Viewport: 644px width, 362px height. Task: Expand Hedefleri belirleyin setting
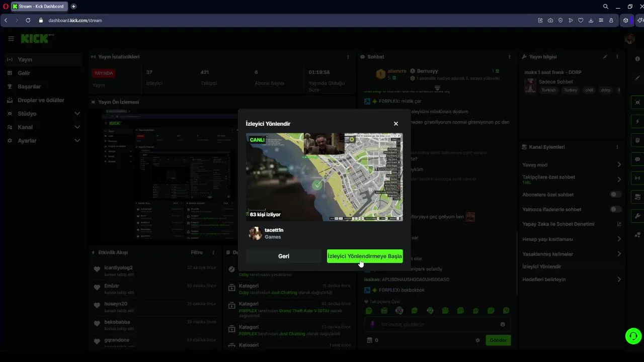pos(572,279)
